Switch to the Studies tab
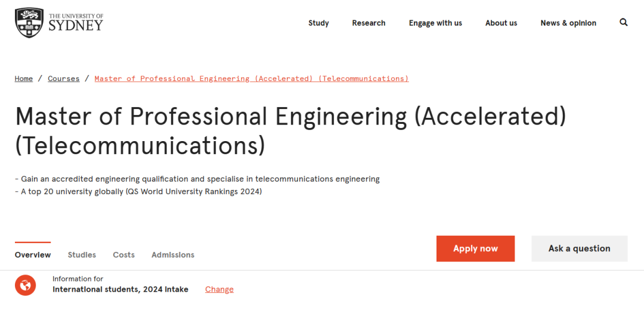Screen dimensions: 644x312 82,255
